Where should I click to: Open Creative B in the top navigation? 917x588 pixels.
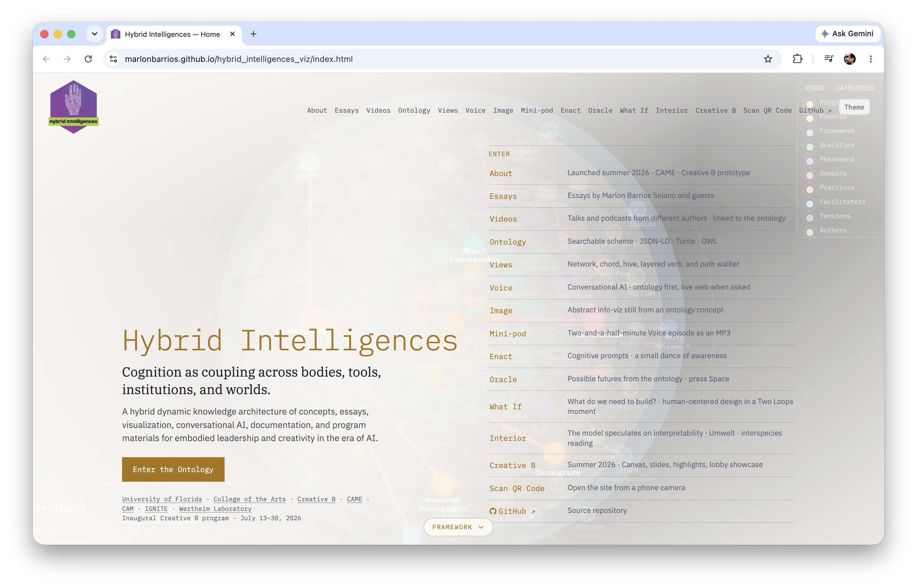[715, 110]
